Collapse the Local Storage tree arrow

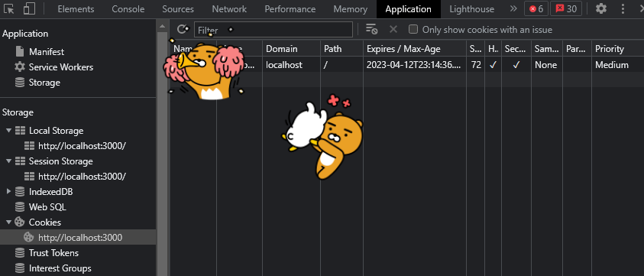pyautogui.click(x=8, y=131)
